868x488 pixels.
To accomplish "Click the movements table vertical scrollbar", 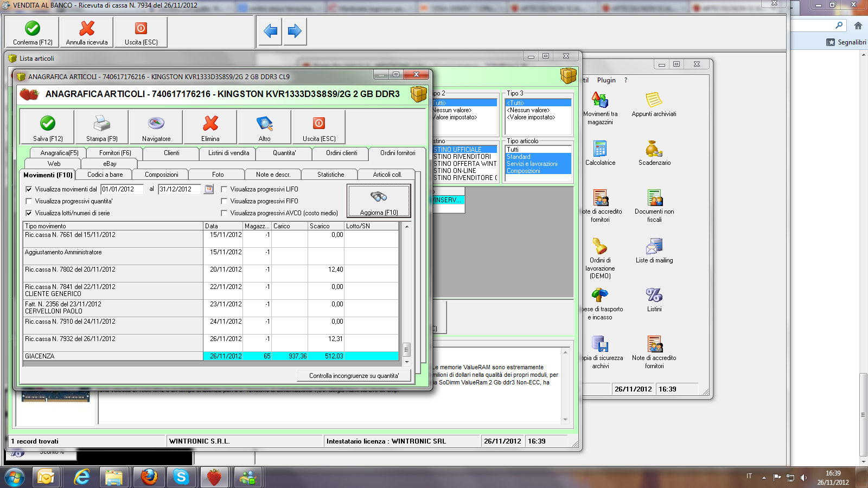I will [x=406, y=294].
